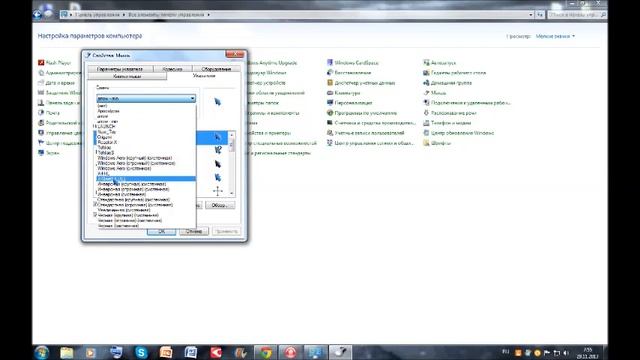Open Программы по умолчанию icon
The image size is (640, 360).
[x=362, y=113]
